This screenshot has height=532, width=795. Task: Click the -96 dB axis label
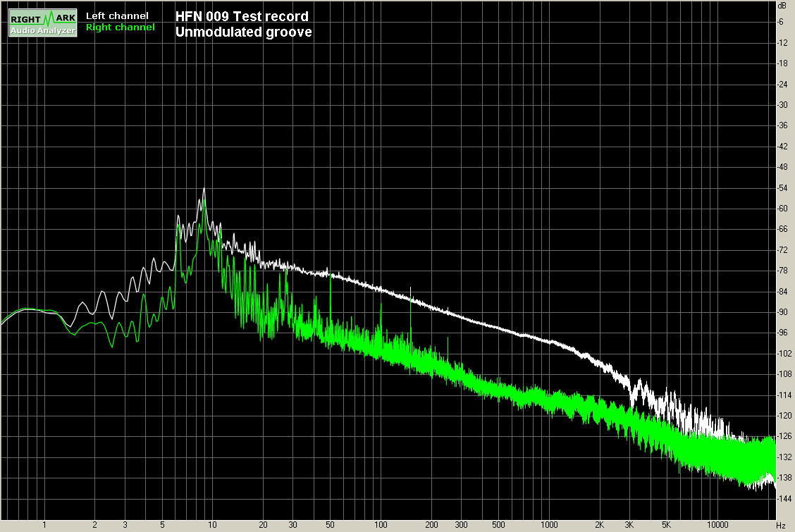(782, 333)
